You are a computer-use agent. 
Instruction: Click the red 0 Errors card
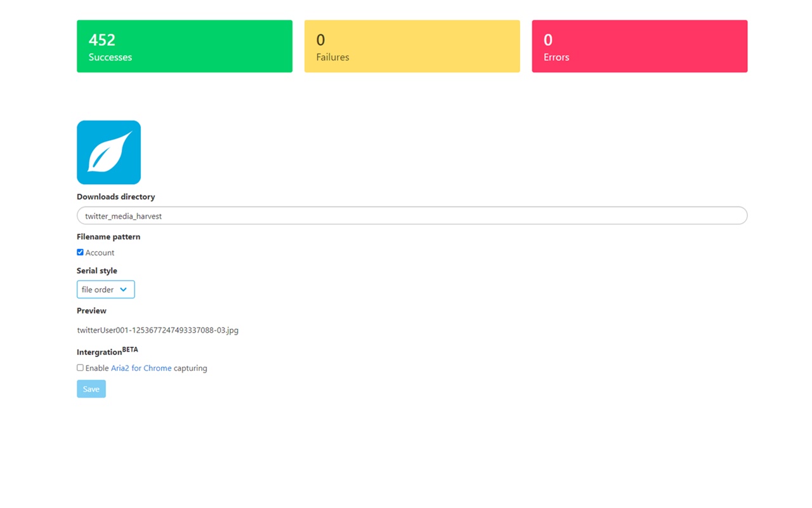639,46
